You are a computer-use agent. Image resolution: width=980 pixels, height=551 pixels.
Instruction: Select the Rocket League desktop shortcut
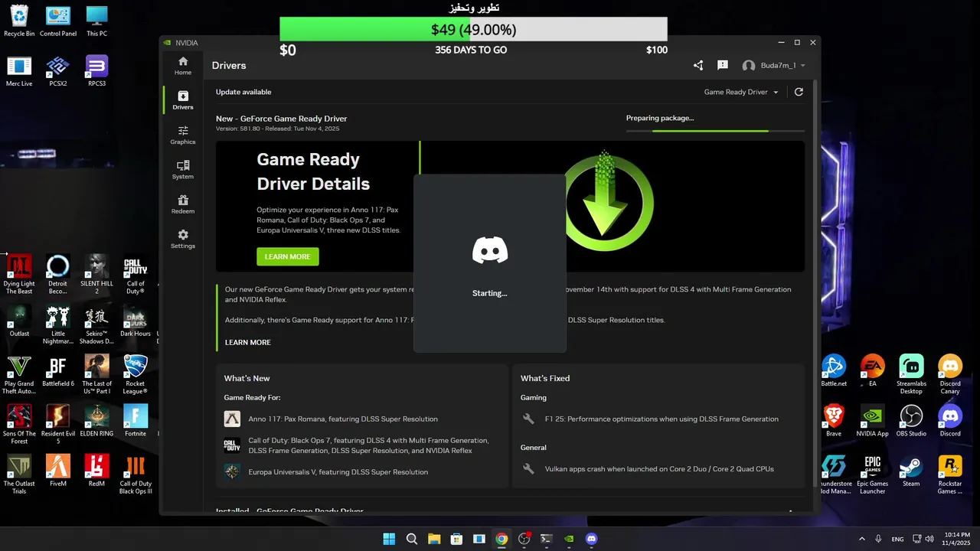[136, 375]
